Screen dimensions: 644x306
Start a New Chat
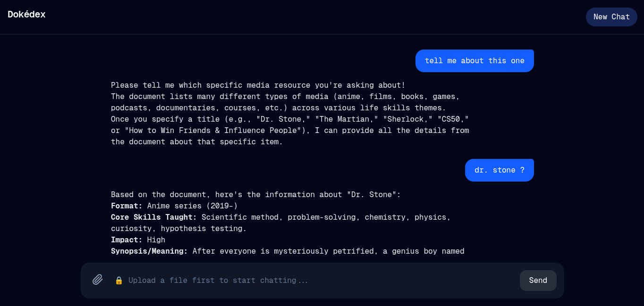(611, 17)
